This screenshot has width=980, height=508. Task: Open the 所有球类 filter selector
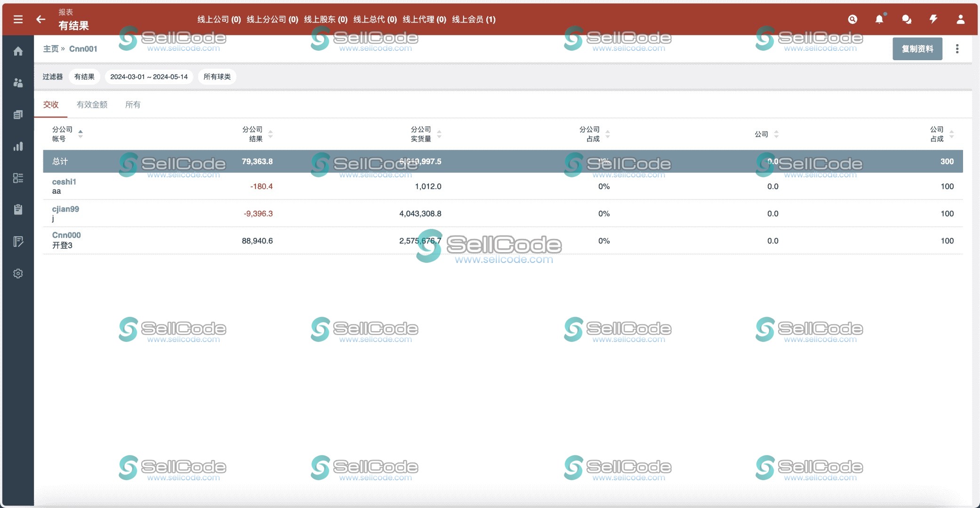pyautogui.click(x=217, y=77)
